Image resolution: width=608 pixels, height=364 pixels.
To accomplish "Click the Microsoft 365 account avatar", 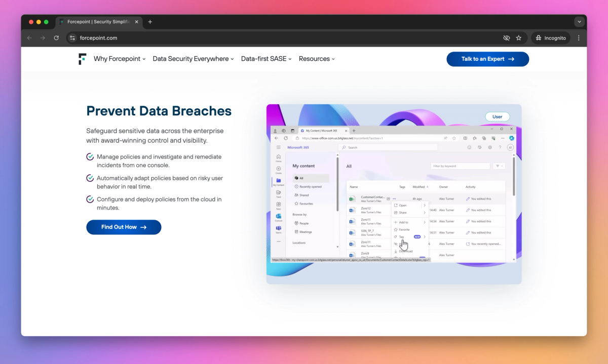I will tap(510, 147).
